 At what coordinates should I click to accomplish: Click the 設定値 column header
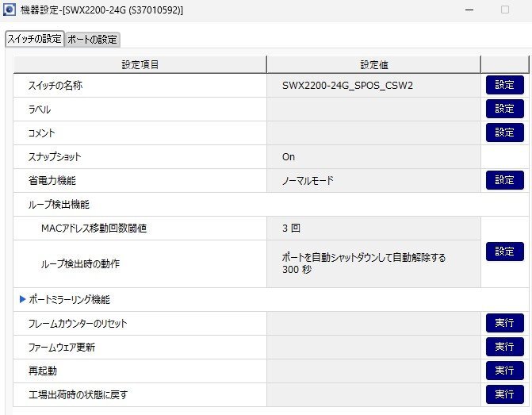[x=373, y=64]
